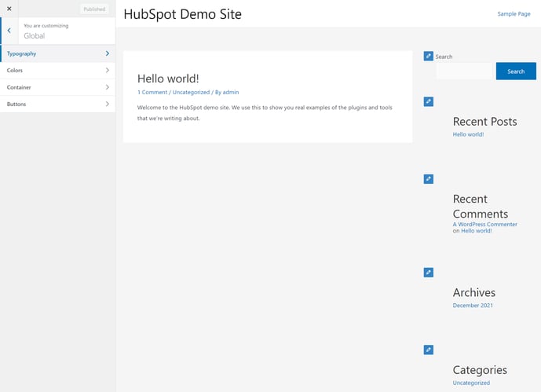
Task: Open the admin author link
Action: [231, 92]
